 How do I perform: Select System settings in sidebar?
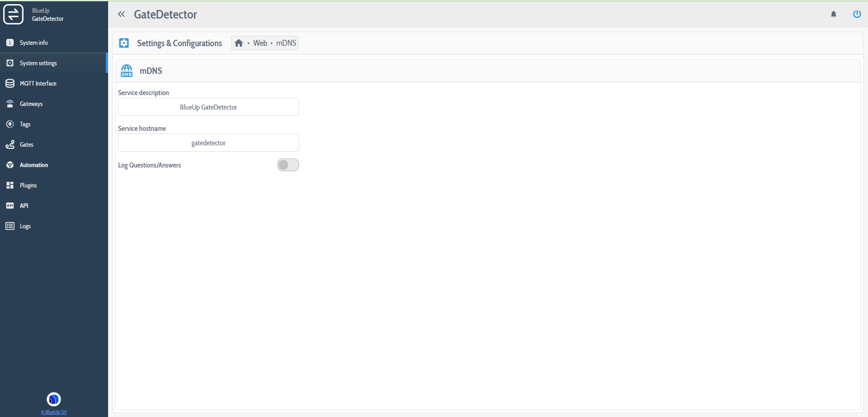click(x=38, y=63)
